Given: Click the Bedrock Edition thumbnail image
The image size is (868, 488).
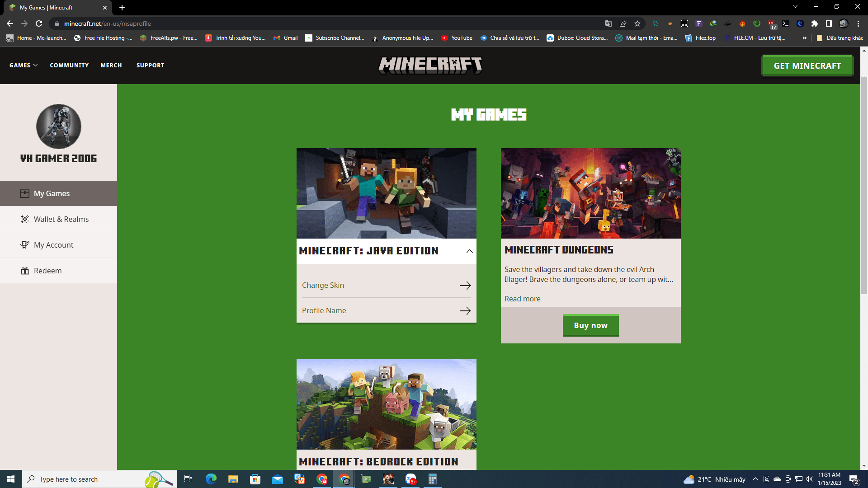Looking at the screenshot, I should pos(386,404).
